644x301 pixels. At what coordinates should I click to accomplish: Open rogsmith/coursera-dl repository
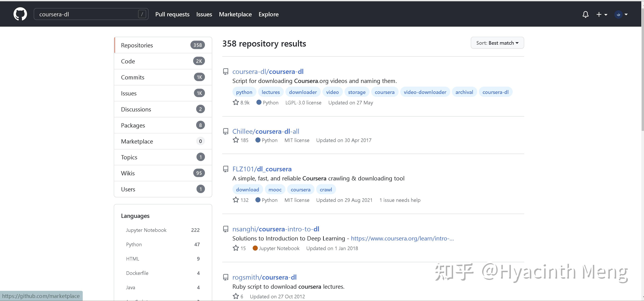click(264, 277)
